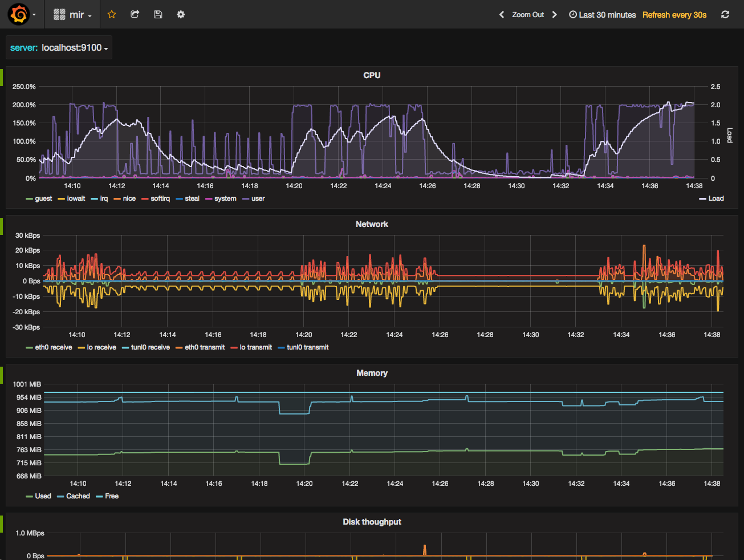Click the Zoom Out button
This screenshot has width=744, height=560.
(528, 15)
